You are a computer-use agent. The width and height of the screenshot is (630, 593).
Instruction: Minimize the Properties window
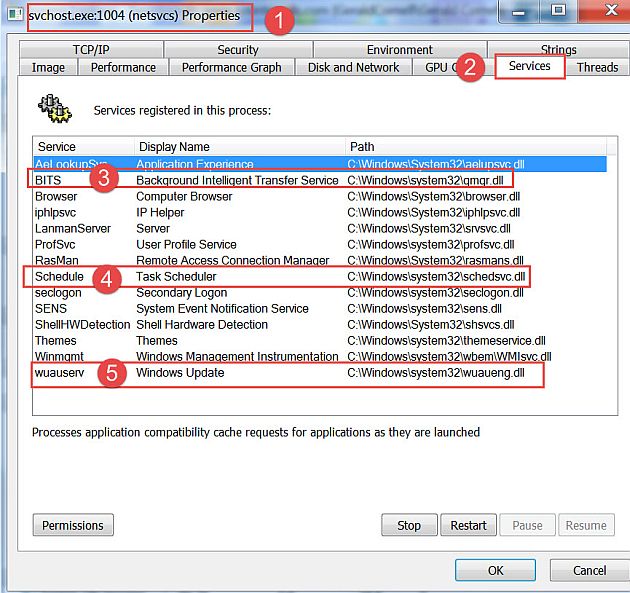pos(518,12)
